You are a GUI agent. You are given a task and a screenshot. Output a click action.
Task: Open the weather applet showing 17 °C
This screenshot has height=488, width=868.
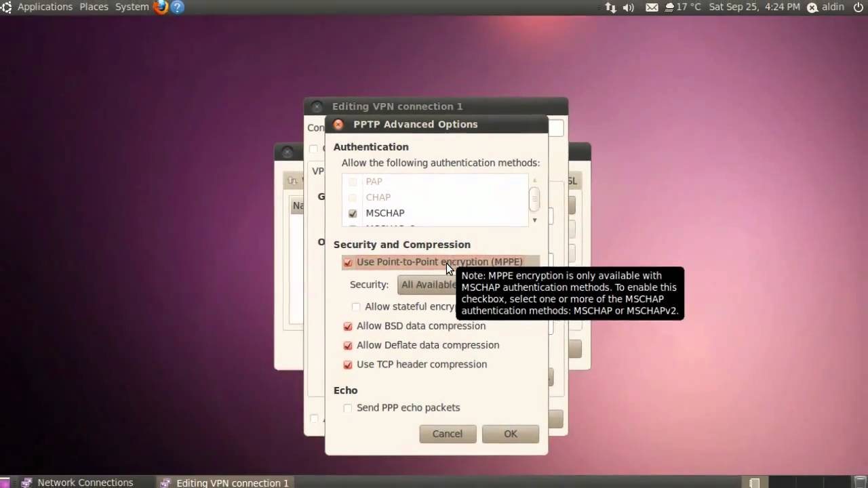pyautogui.click(x=682, y=7)
